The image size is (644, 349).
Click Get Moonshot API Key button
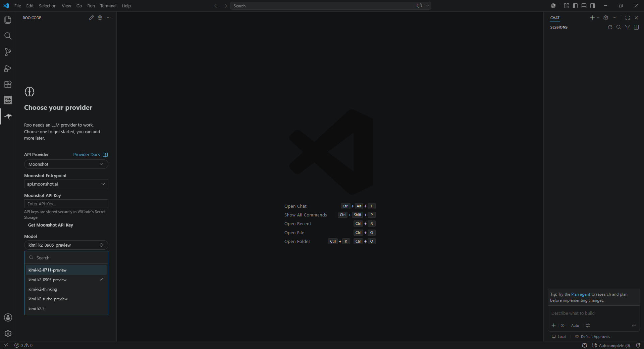coord(51,225)
